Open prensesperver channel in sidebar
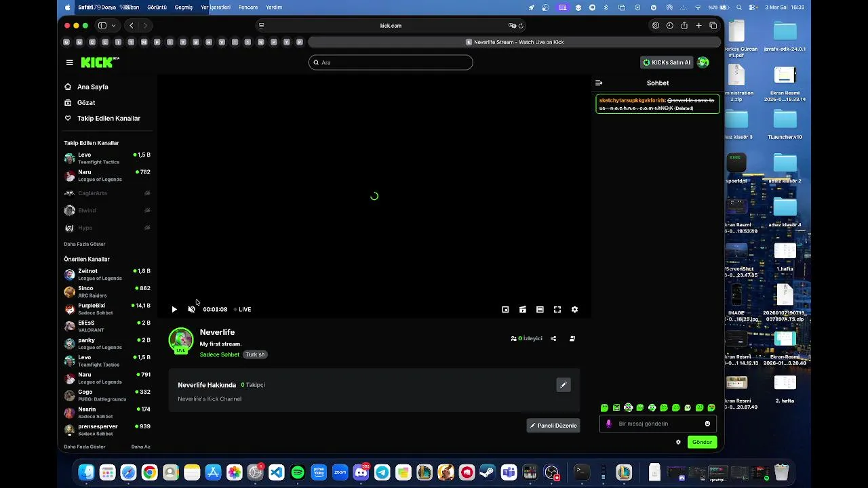The height and width of the screenshot is (488, 868). tap(107, 430)
